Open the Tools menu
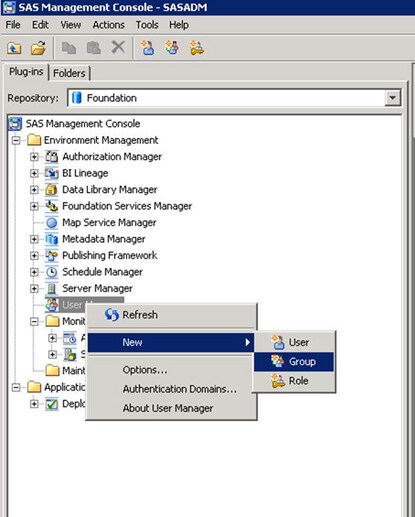 [147, 25]
